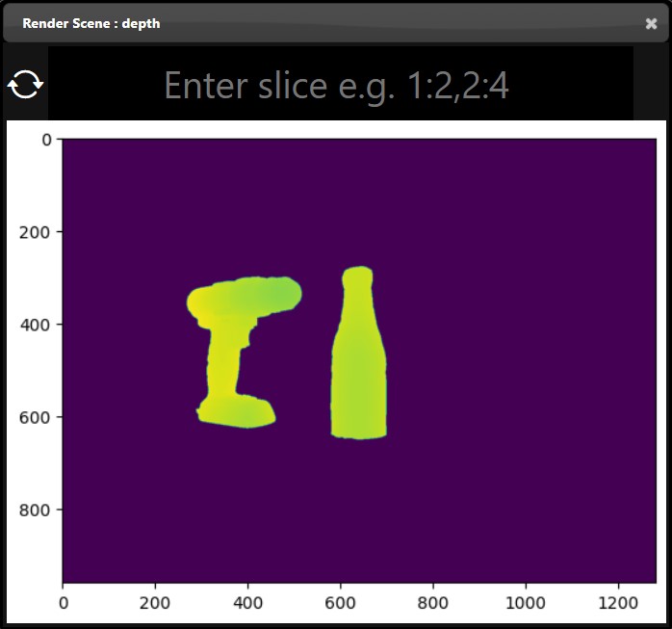Click the 0 label on y-axis

point(46,140)
